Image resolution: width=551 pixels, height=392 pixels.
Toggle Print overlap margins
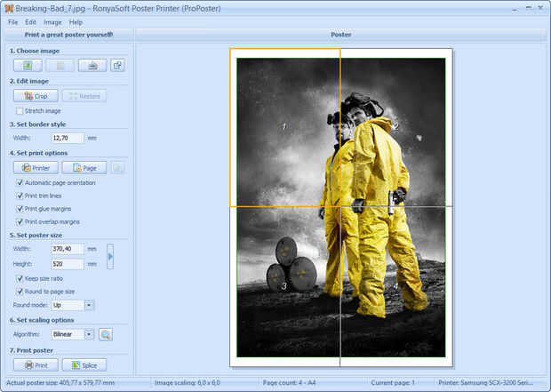click(20, 222)
